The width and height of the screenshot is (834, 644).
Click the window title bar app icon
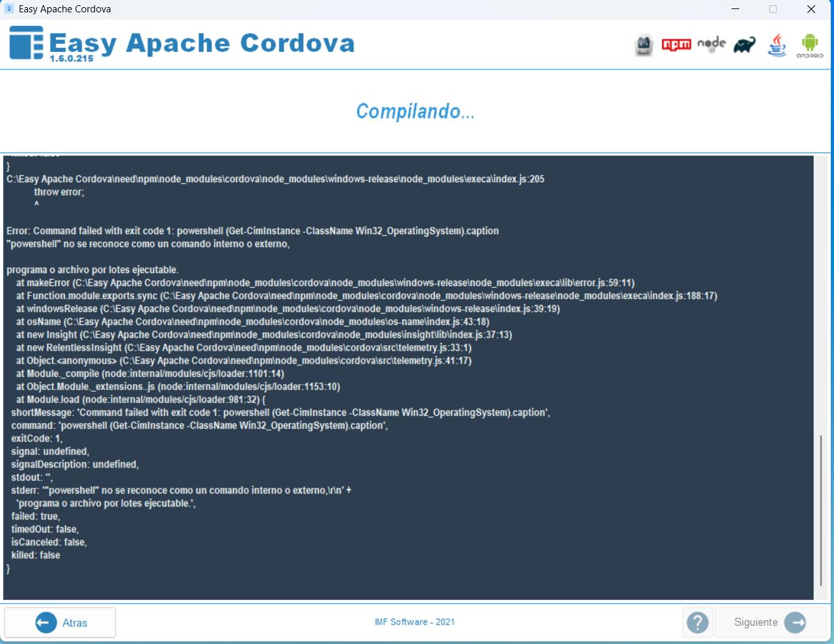click(9, 9)
